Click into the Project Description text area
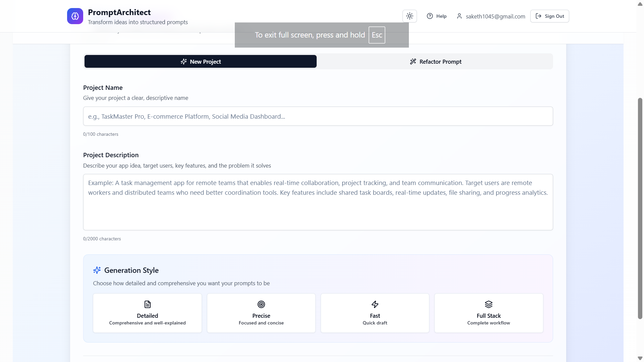Image resolution: width=644 pixels, height=362 pixels. (318, 202)
